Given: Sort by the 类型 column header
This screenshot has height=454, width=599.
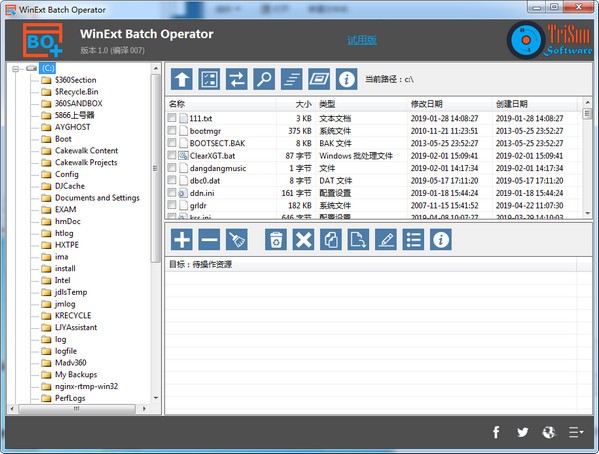Looking at the screenshot, I should (x=361, y=104).
